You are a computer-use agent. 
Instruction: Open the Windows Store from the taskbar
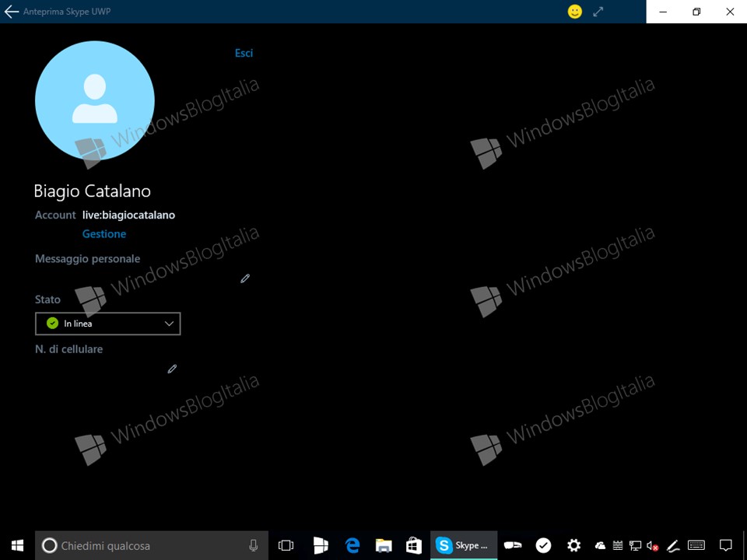click(414, 546)
